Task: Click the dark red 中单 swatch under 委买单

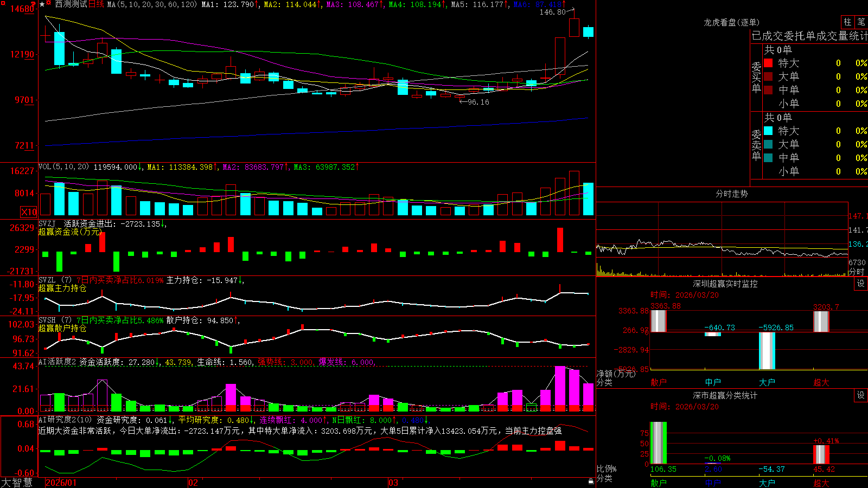Action: tap(768, 90)
